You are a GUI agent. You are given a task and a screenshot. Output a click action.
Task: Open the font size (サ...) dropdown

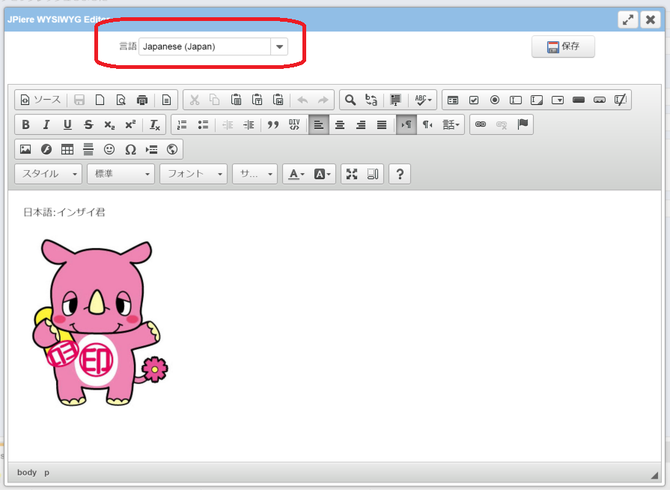coord(255,174)
